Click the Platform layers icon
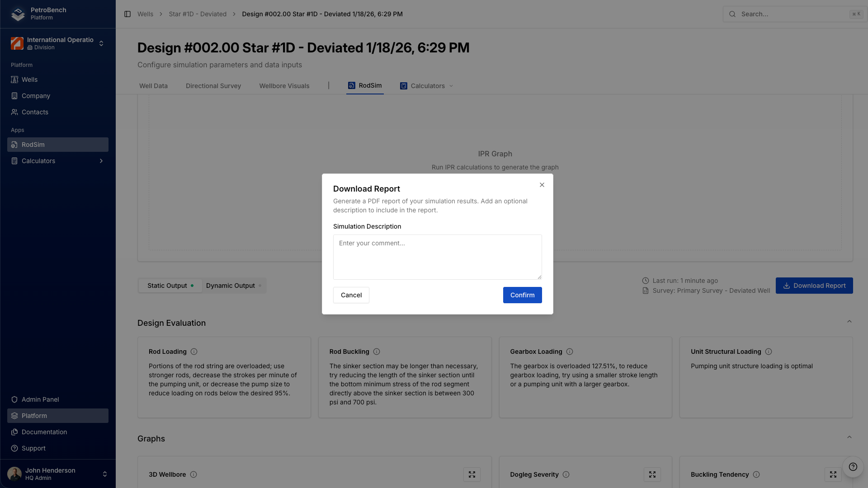 [14, 416]
